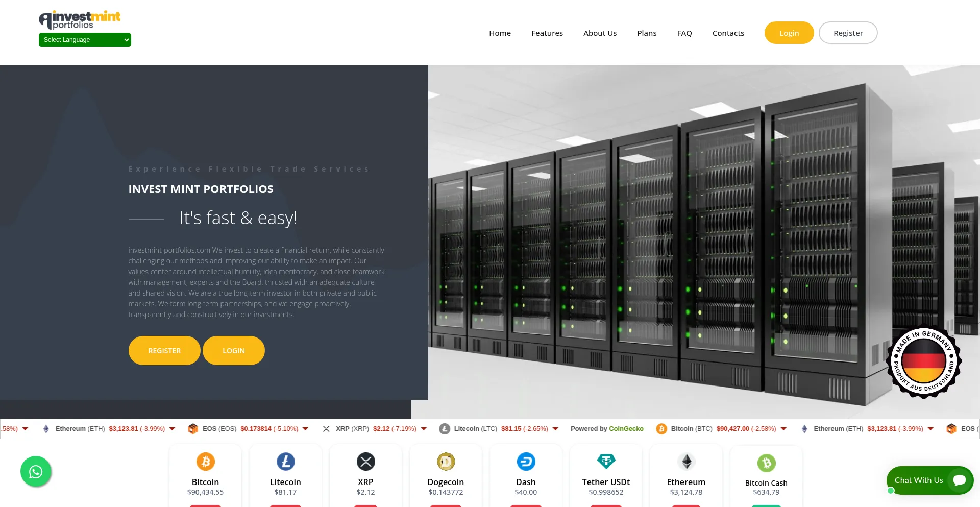
Task: Open WhatsApp chat via green bubble icon
Action: [36, 472]
